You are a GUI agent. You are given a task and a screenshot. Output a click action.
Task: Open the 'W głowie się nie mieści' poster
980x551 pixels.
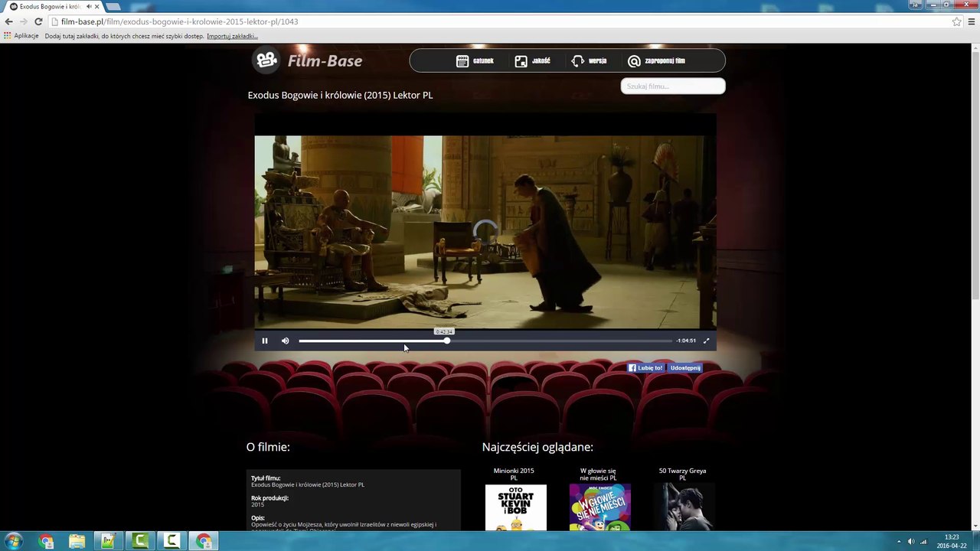[600, 507]
